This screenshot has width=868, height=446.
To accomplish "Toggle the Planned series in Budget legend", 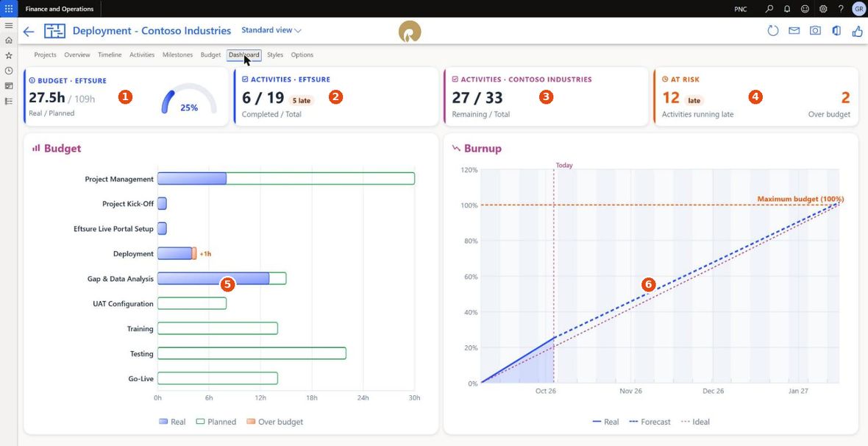I will pos(216,422).
